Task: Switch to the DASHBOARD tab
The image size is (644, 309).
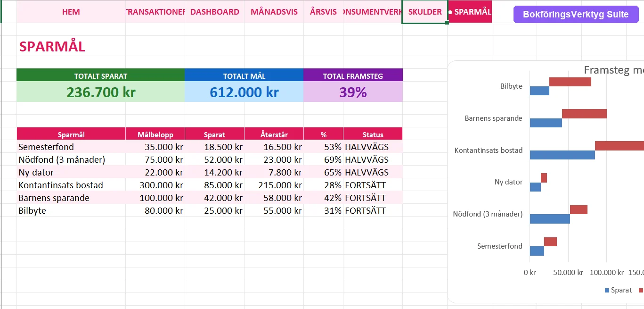Action: click(x=215, y=12)
